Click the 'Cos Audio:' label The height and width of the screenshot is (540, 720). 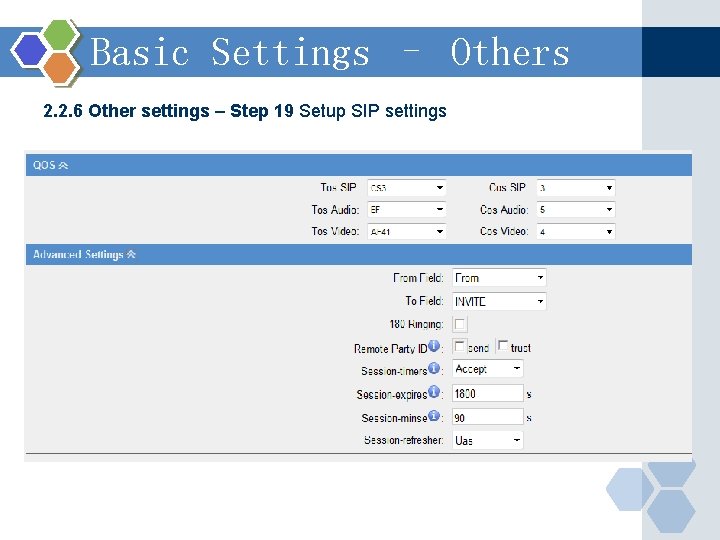[x=504, y=210]
